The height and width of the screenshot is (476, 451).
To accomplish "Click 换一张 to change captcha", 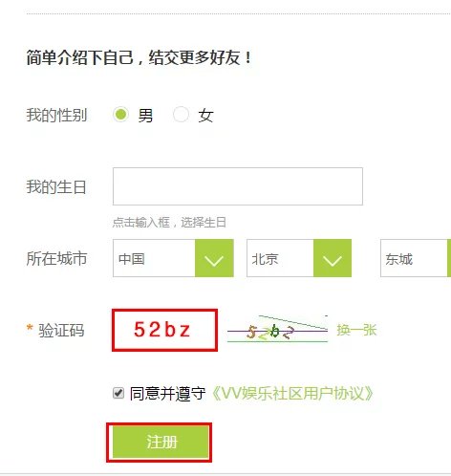I will (356, 330).
